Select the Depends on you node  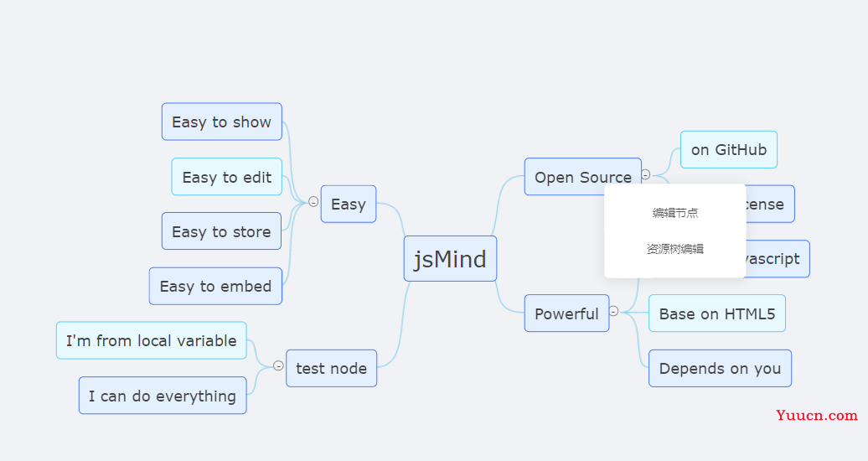720,368
